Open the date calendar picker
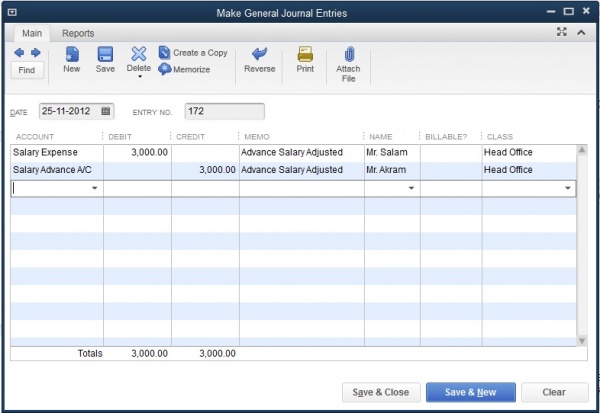The height and width of the screenshot is (413, 600). 107,111
